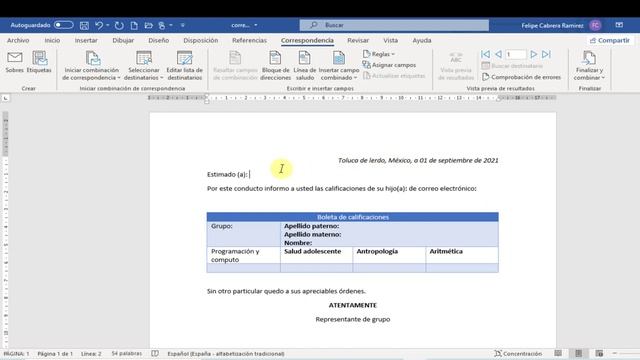Open Finalizar y combinar dropdown
The height and width of the screenshot is (360, 640).
pos(589,66)
